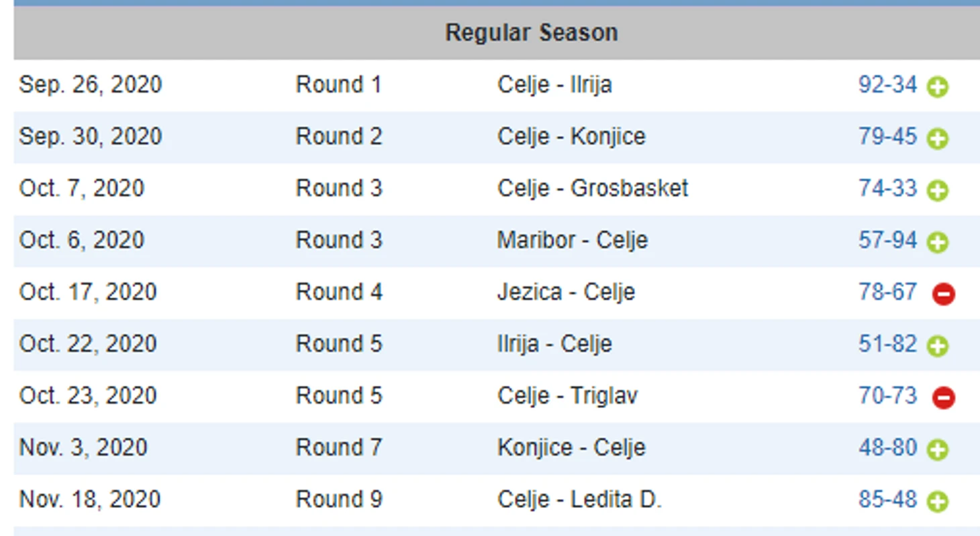Click green plus icon for Celje - Grosbasket
The width and height of the screenshot is (980, 536).
[x=937, y=191]
